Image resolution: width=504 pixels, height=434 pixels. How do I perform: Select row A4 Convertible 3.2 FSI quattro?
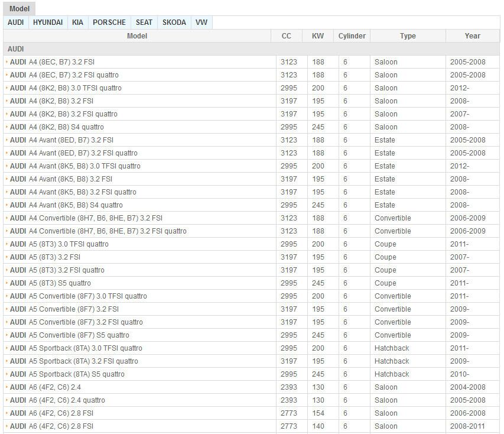(x=251, y=231)
